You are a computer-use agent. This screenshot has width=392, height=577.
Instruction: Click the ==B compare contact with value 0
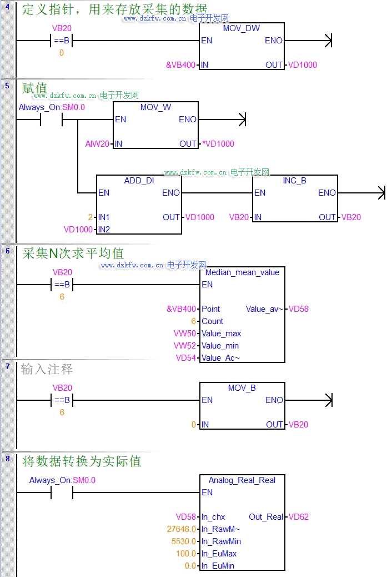[x=62, y=41]
